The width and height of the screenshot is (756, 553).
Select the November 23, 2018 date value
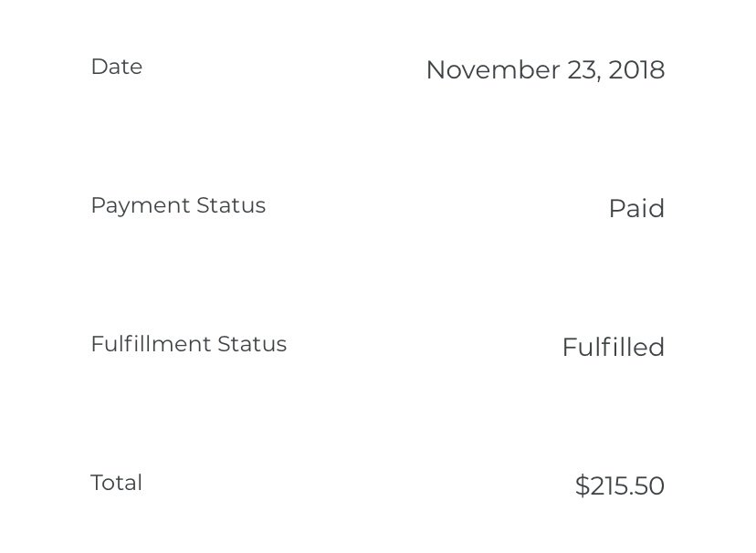[x=545, y=70]
